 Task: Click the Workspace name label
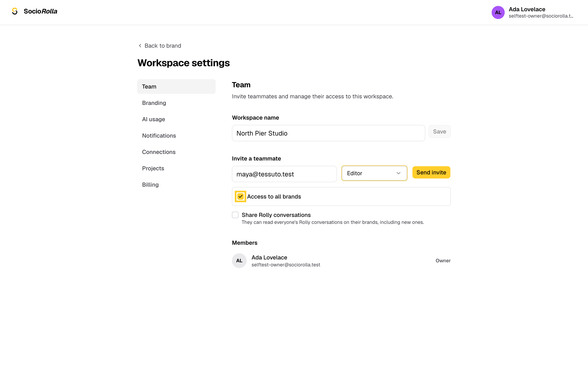coord(255,118)
